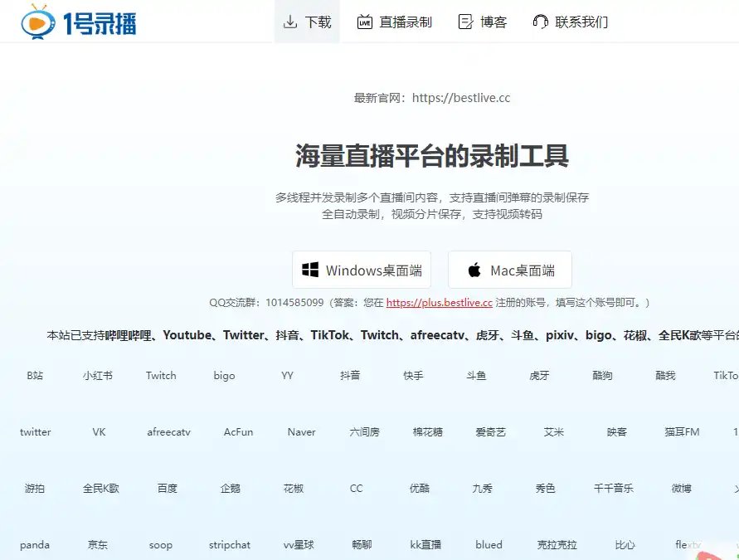
Task: Click the QQ交流群 number 1014585099
Action: click(294, 303)
